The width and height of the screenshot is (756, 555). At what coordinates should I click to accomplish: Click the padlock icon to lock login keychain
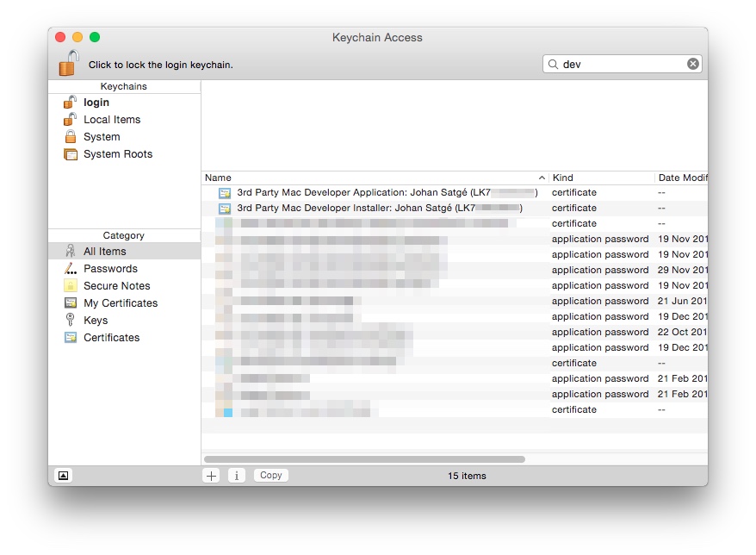[x=69, y=64]
